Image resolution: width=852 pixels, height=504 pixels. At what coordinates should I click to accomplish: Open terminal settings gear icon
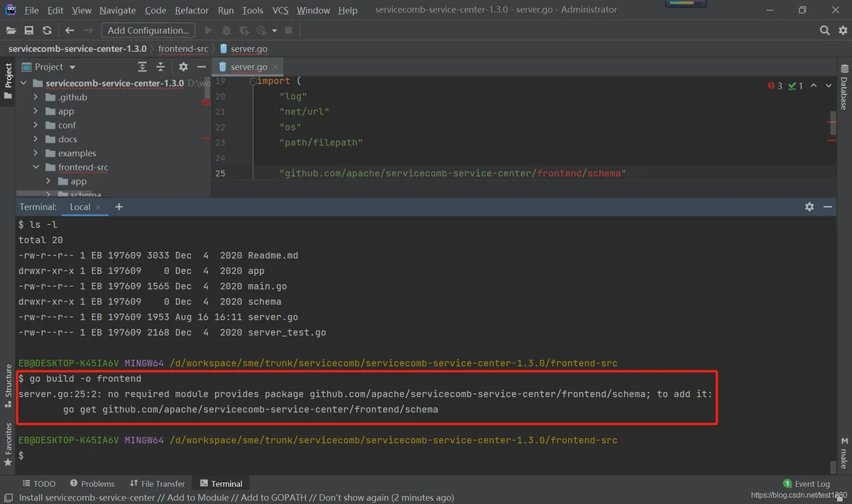(809, 207)
